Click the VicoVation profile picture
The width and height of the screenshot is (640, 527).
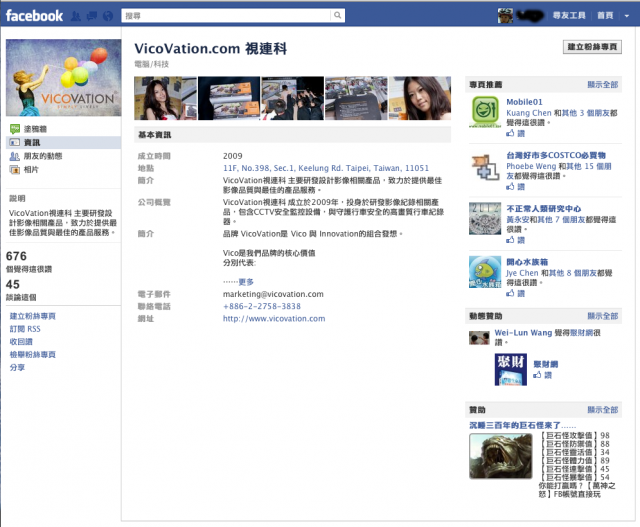point(64,78)
